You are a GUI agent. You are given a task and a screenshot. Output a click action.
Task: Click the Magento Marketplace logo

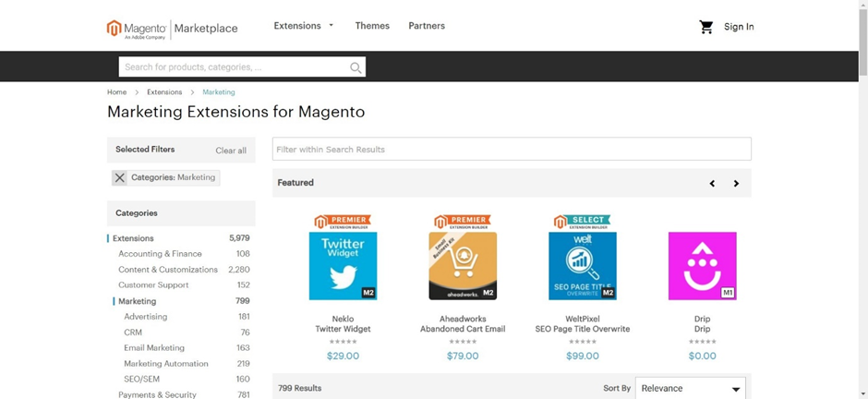point(172,29)
